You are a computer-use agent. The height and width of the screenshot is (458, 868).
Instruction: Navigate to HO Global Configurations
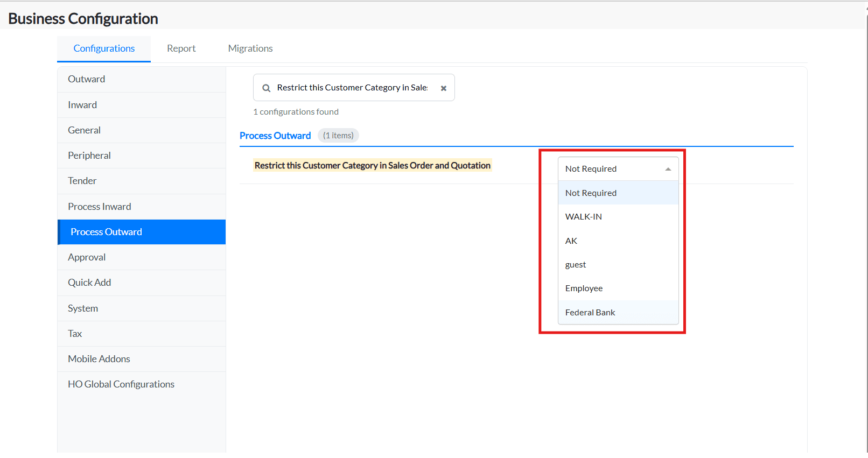(x=121, y=384)
